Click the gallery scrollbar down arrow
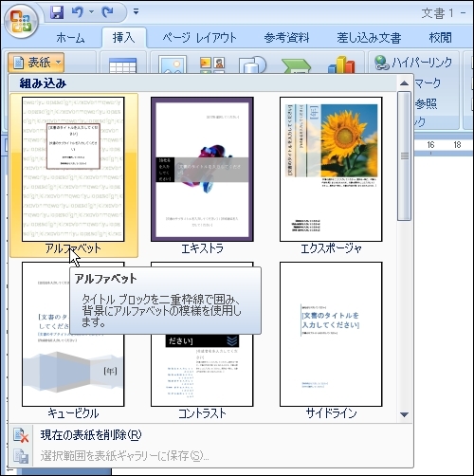 click(x=404, y=414)
